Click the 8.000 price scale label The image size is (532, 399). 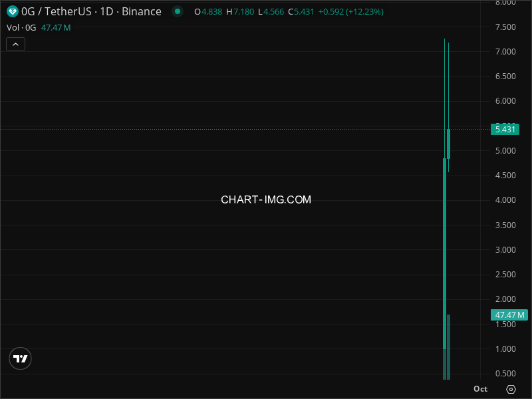pos(505,3)
